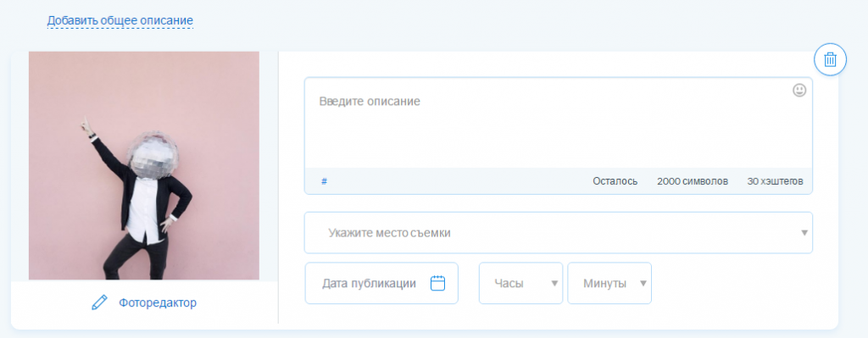Click the Осталось label
Screen dimensions: 868x338
click(x=615, y=181)
